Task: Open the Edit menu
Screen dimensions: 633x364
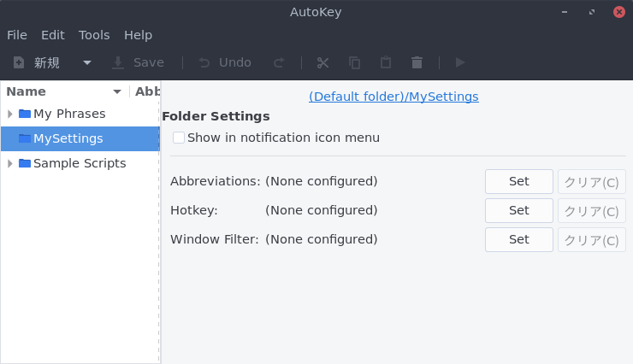Action: tap(53, 35)
